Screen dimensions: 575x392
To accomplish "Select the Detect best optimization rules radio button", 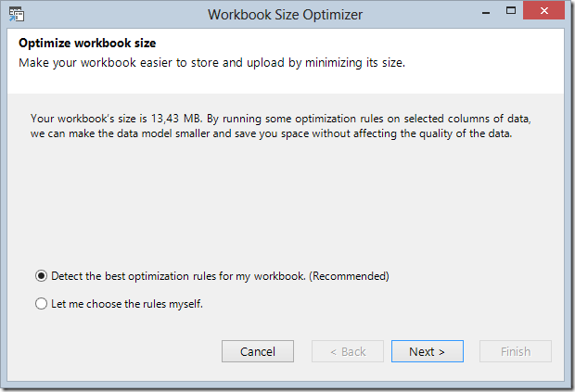I will (41, 275).
